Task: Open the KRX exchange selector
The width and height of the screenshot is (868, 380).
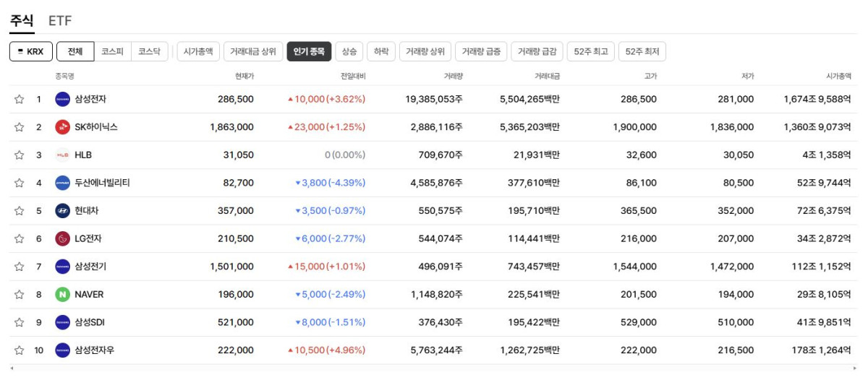Action: tap(31, 51)
